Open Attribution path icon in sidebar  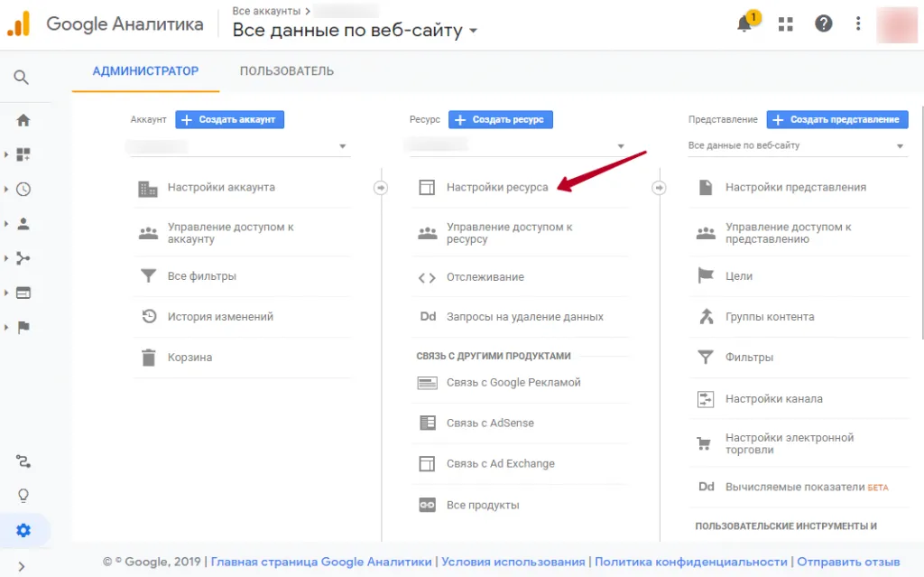click(23, 461)
